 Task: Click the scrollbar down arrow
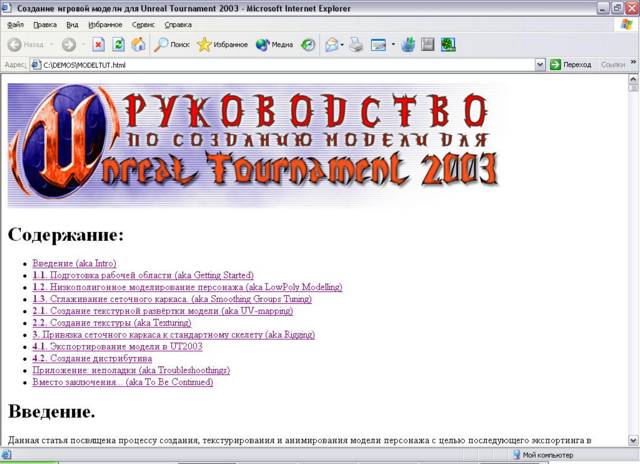[633, 440]
